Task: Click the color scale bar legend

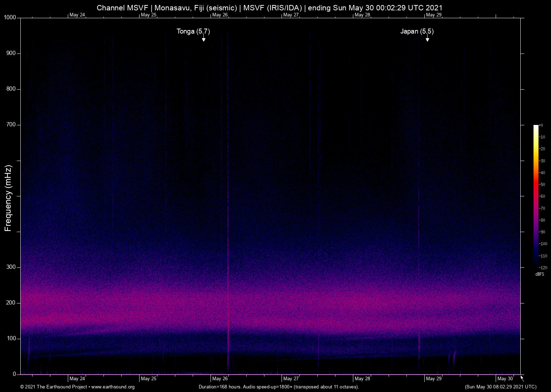Action: pyautogui.click(x=536, y=196)
